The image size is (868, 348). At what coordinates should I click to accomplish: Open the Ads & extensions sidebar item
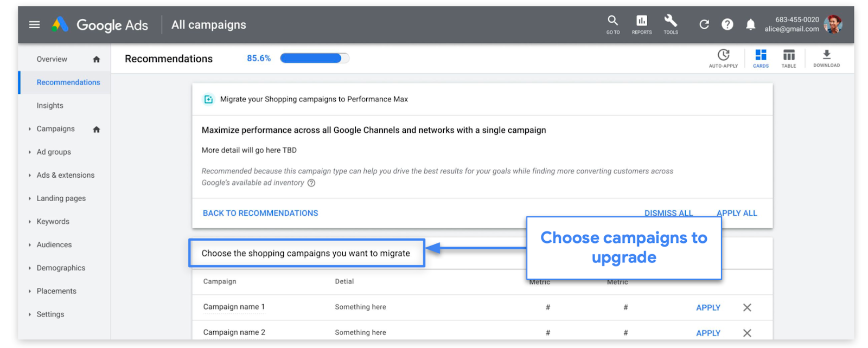[66, 176]
